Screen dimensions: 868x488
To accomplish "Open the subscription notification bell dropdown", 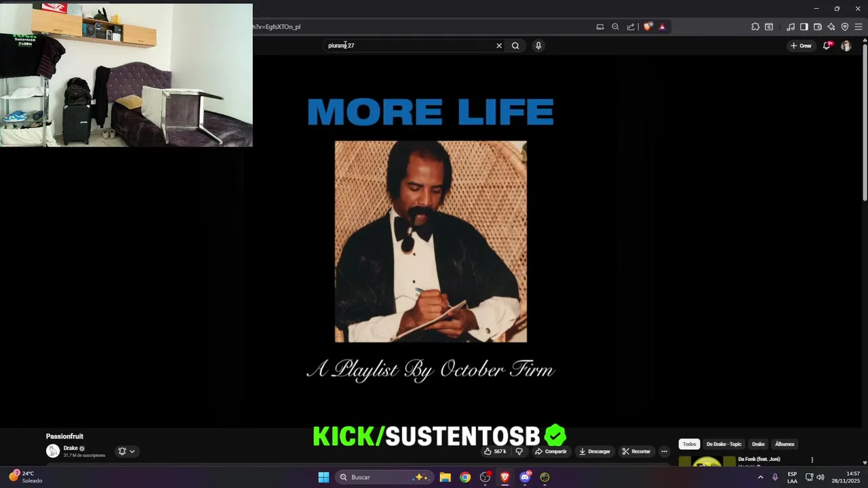I will click(x=127, y=451).
